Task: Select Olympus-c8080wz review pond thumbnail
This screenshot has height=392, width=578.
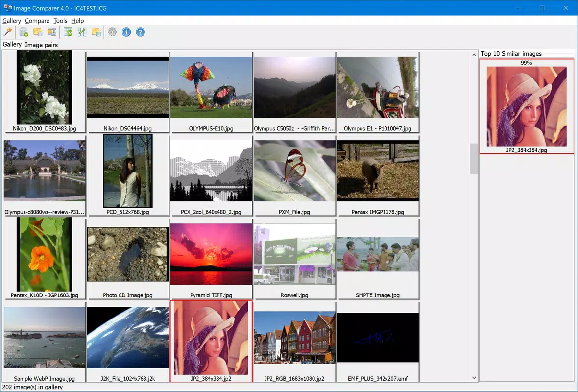Action: pyautogui.click(x=45, y=171)
